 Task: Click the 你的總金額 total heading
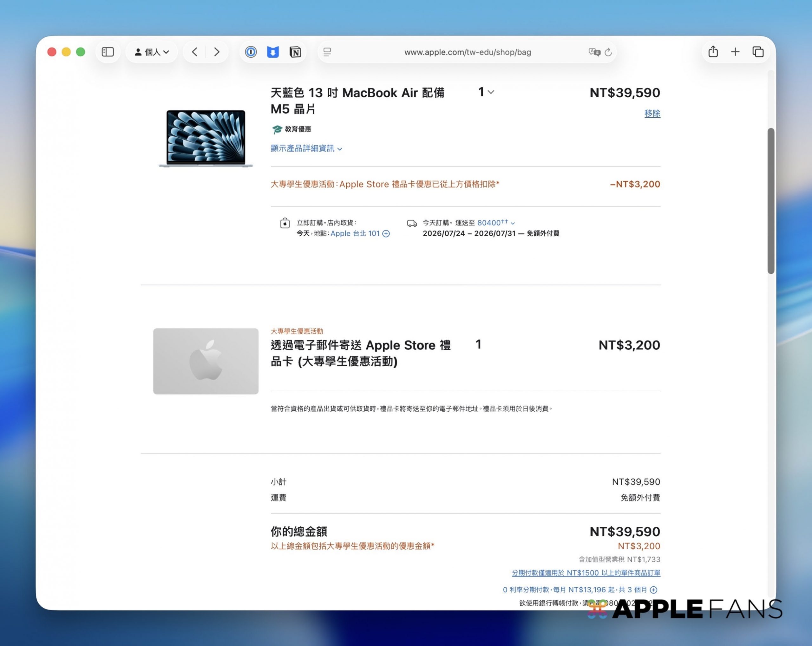coord(299,532)
